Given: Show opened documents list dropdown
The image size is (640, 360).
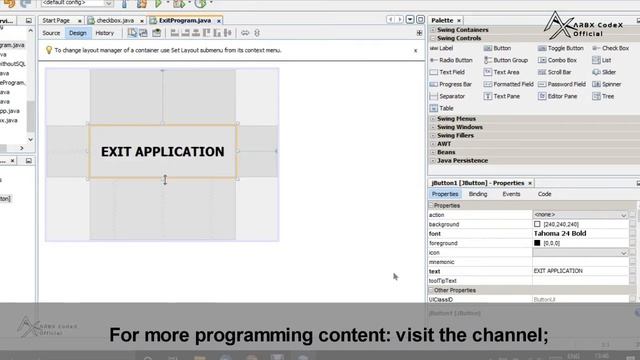Looking at the screenshot, I should pos(410,20).
